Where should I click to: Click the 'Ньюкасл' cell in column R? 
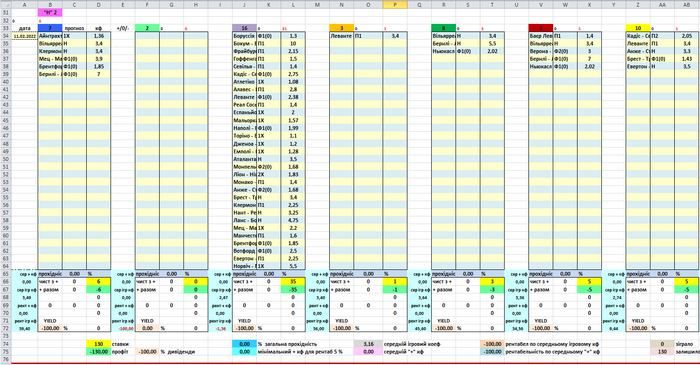coord(443,51)
